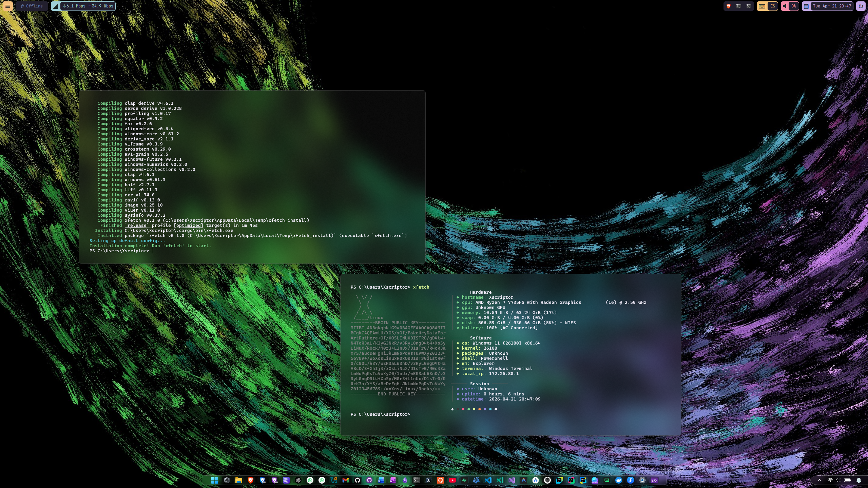868x488 pixels.
Task: Click the Offline status widget
Action: point(32,6)
